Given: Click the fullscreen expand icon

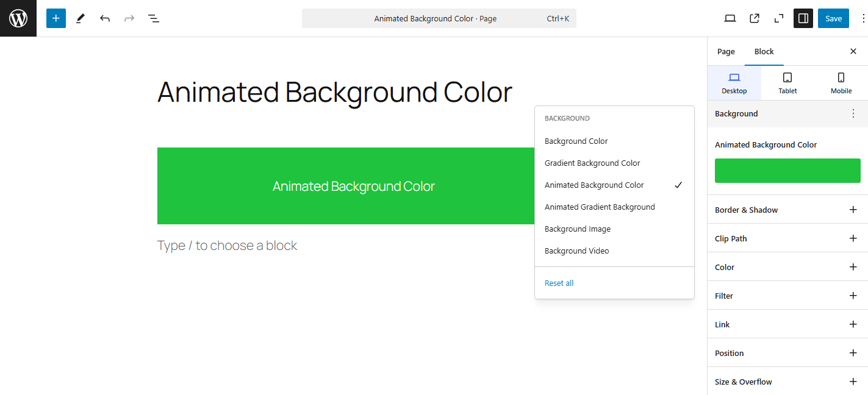Looking at the screenshot, I should tap(779, 18).
